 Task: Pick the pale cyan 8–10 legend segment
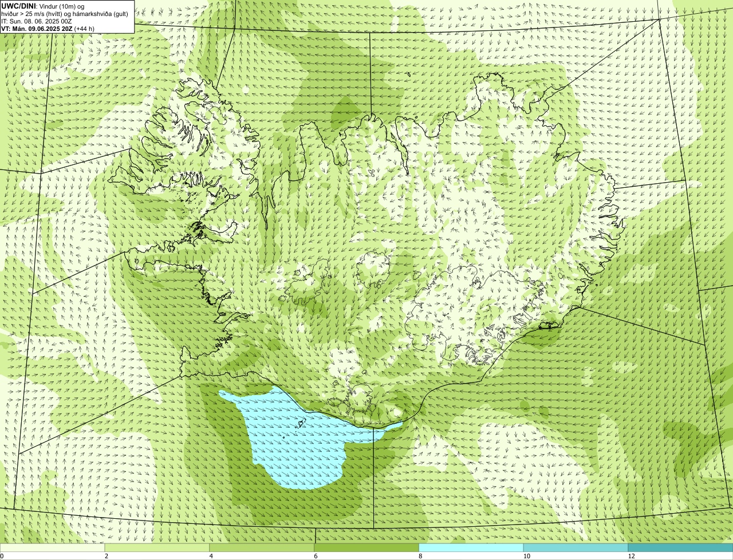tap(471, 547)
